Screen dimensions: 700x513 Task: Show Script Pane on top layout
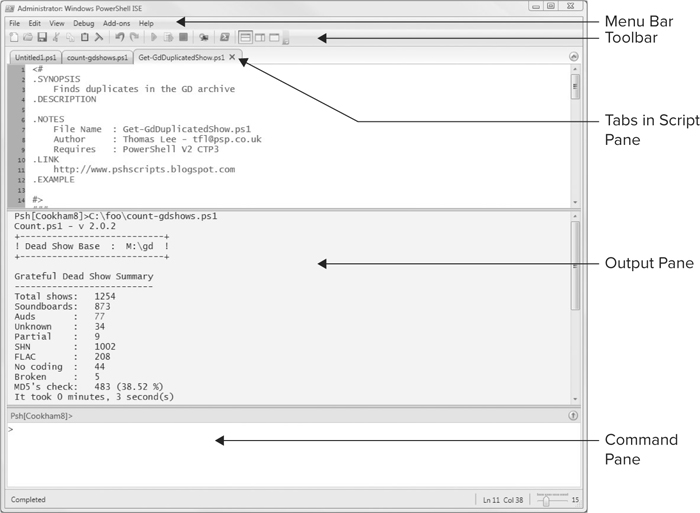pyautogui.click(x=245, y=38)
